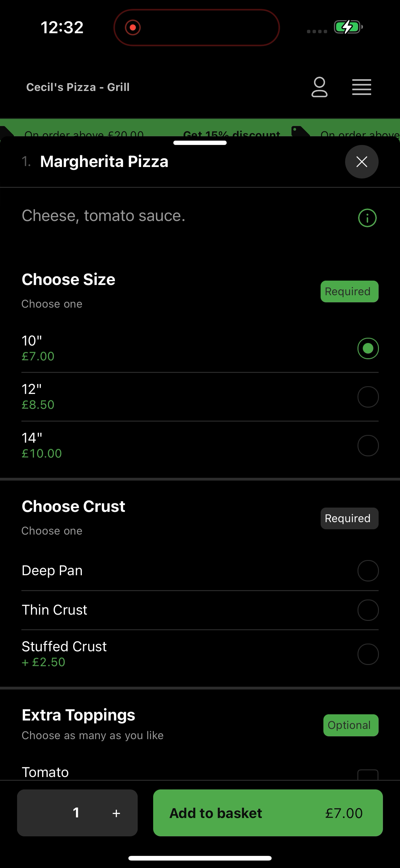Increase quantity with the plus icon
The height and width of the screenshot is (868, 400).
(x=116, y=813)
